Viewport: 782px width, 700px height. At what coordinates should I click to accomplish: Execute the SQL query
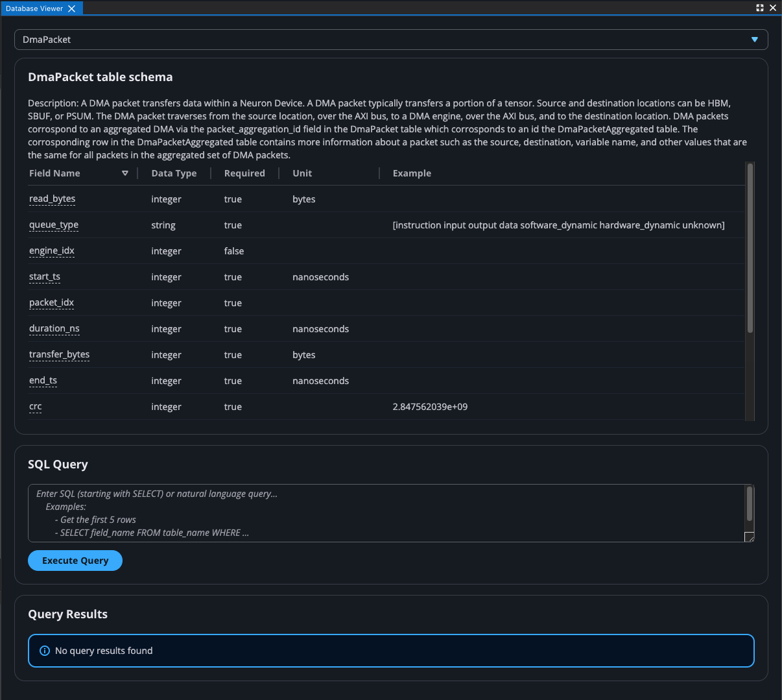click(x=75, y=561)
